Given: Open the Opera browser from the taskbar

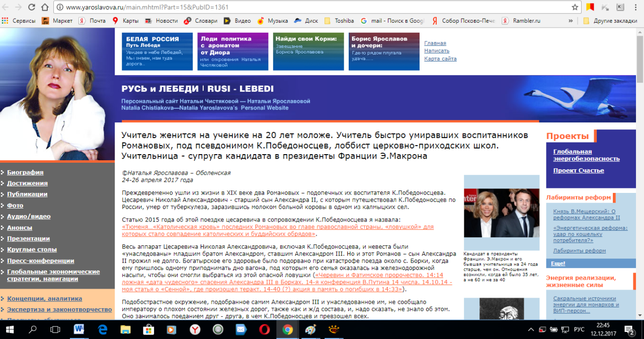Looking at the screenshot, I should click(x=264, y=329).
